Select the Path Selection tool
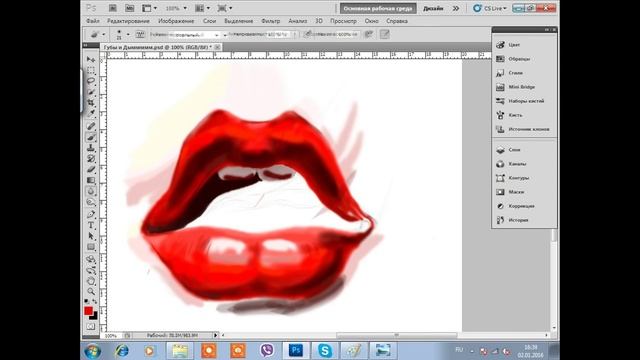The width and height of the screenshot is (640, 360). pos(91,236)
